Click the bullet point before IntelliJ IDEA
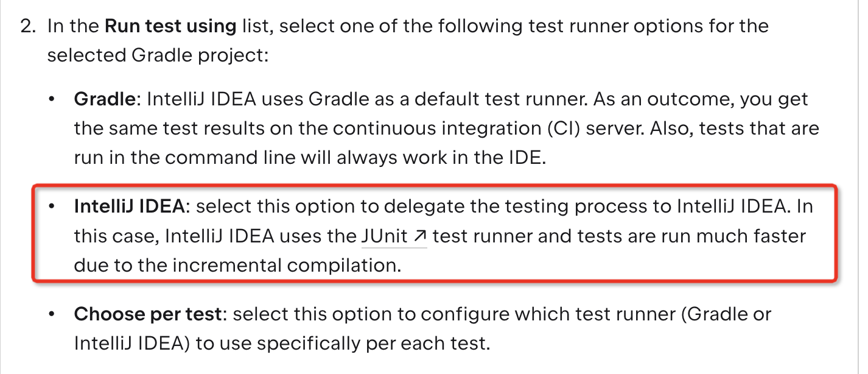 coord(53,207)
